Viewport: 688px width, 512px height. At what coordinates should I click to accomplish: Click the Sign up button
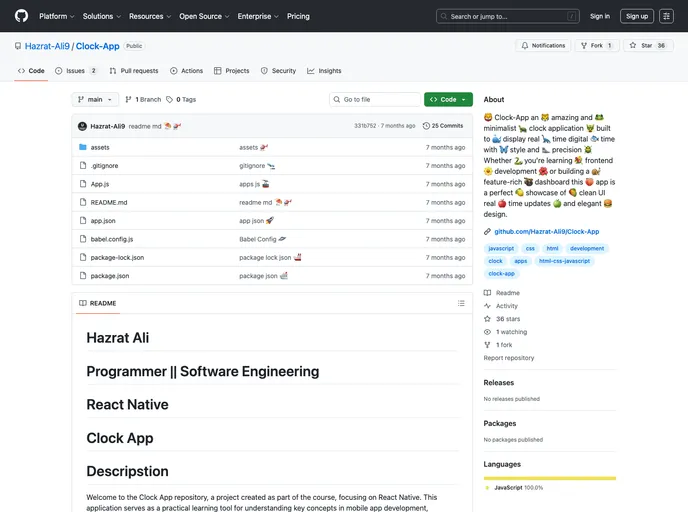coord(636,16)
